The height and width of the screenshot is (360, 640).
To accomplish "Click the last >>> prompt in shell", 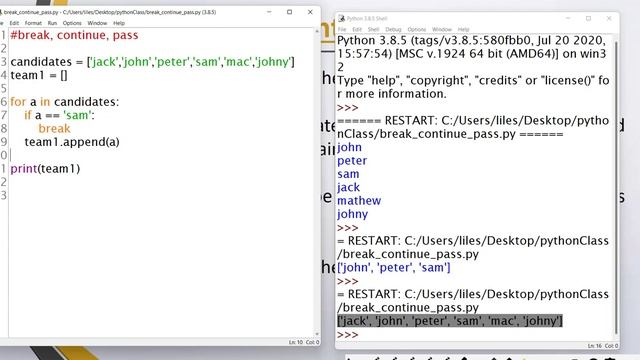I will click(347, 335).
